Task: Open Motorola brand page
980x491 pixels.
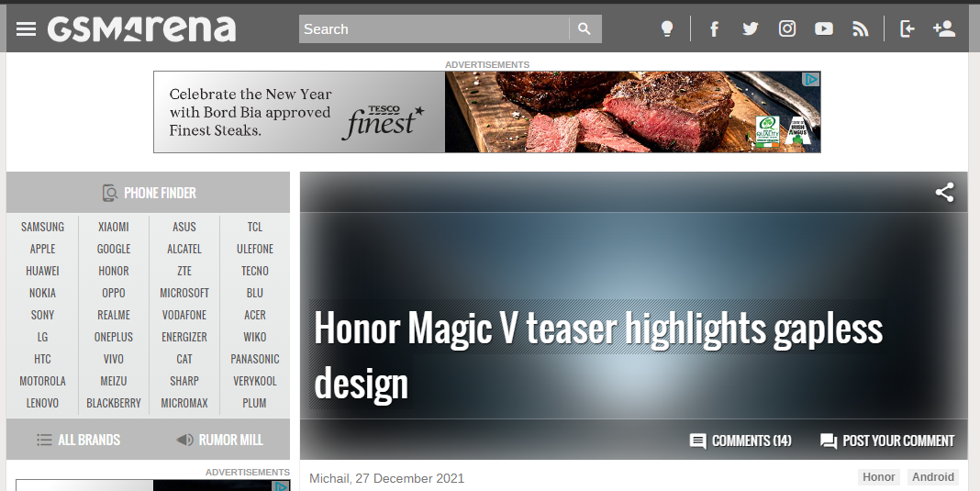Action: pyautogui.click(x=42, y=381)
